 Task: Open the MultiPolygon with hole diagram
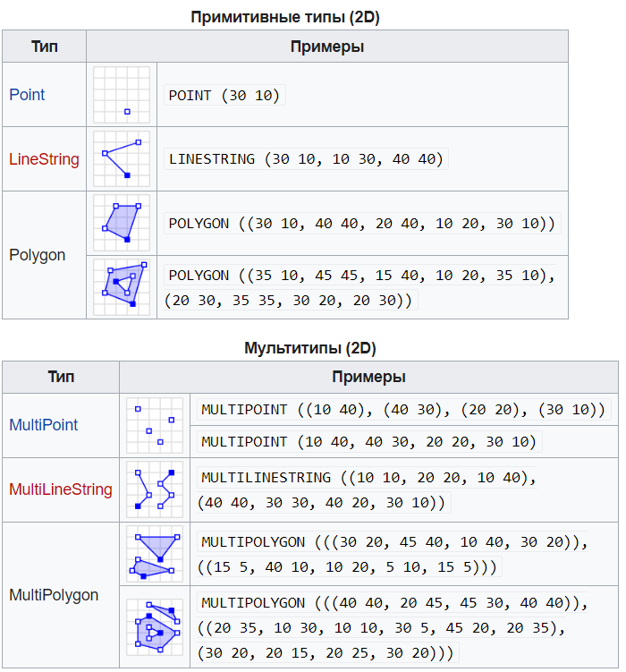[x=154, y=626]
